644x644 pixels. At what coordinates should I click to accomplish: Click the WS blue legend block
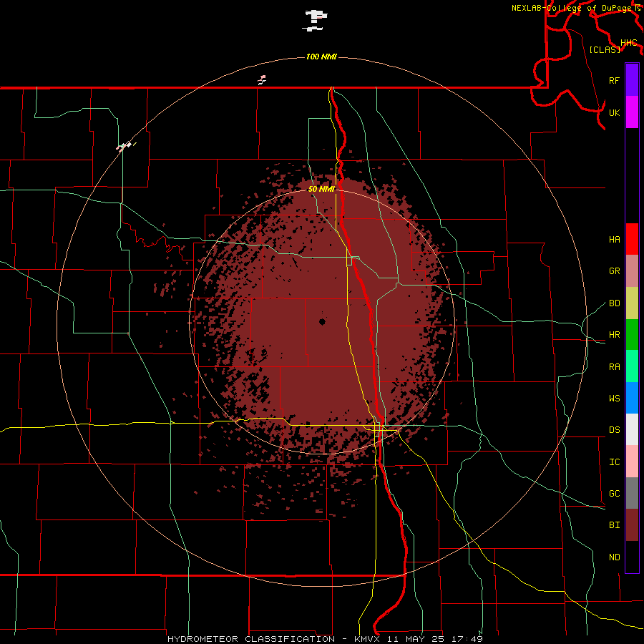[x=632, y=398]
